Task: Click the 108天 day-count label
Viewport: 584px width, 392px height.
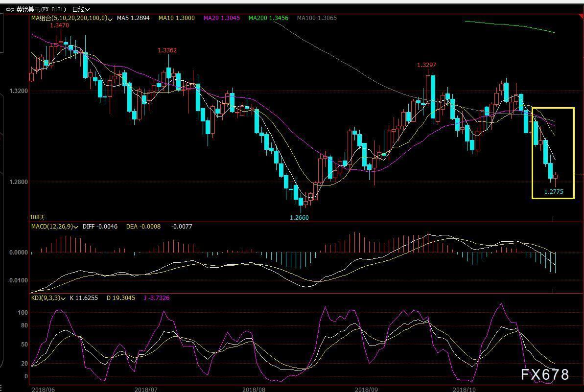Action: point(37,217)
